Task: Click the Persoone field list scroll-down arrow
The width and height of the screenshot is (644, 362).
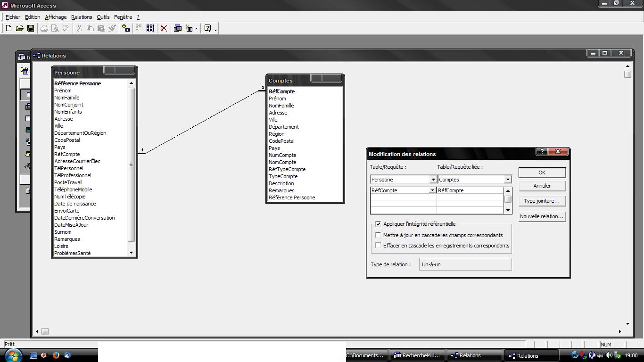Action: (x=131, y=253)
